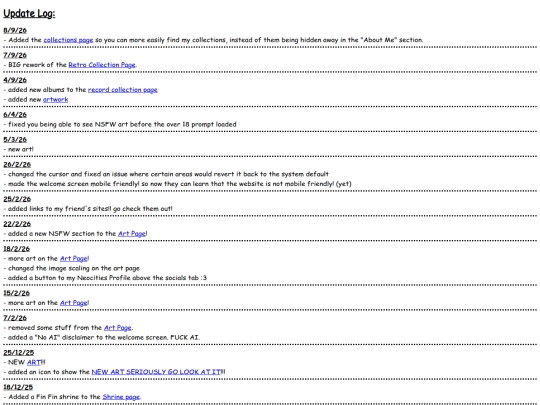Open 'NEW ART SERIOUSLY GO LOOK AT IT' link
Viewport: 540px width, 405px height.
[156, 372]
